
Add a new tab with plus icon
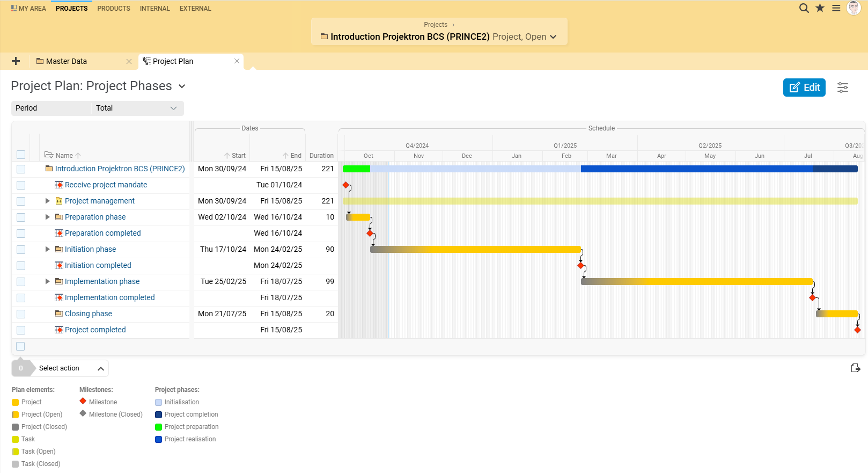point(16,61)
